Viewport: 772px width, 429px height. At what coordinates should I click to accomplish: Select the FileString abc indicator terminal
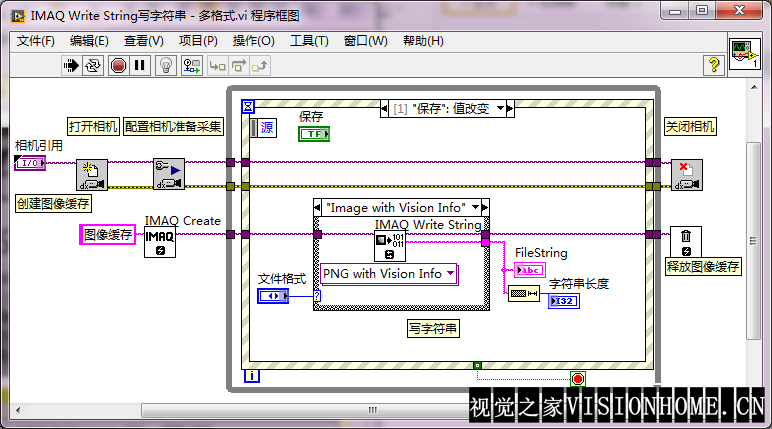(x=530, y=270)
